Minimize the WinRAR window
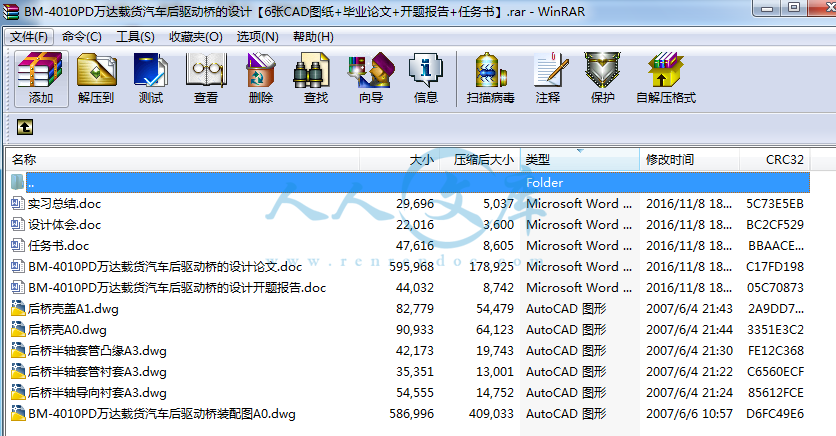 pos(767,9)
